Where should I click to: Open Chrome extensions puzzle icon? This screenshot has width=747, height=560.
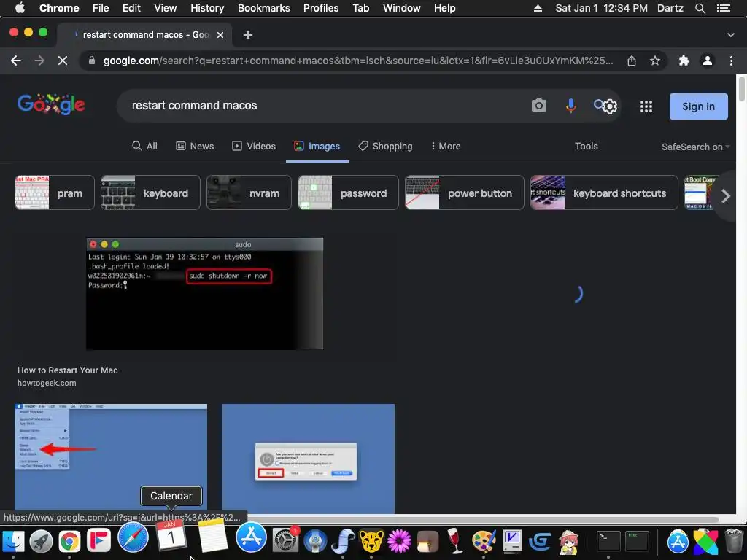point(684,61)
